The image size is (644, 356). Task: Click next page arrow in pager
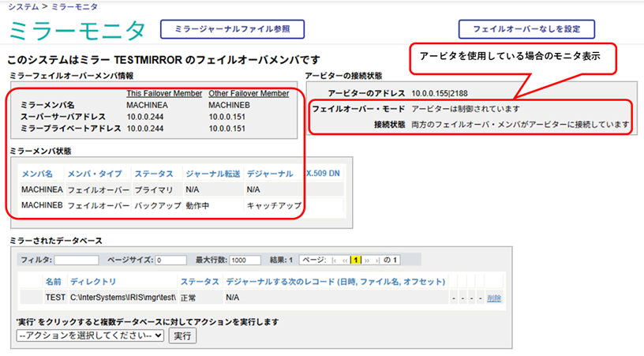pos(367,260)
